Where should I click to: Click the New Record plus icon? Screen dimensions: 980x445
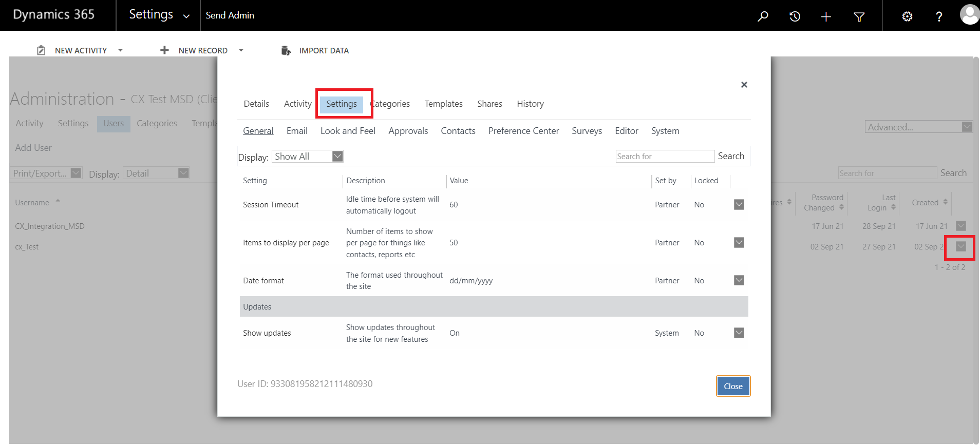pyautogui.click(x=164, y=50)
